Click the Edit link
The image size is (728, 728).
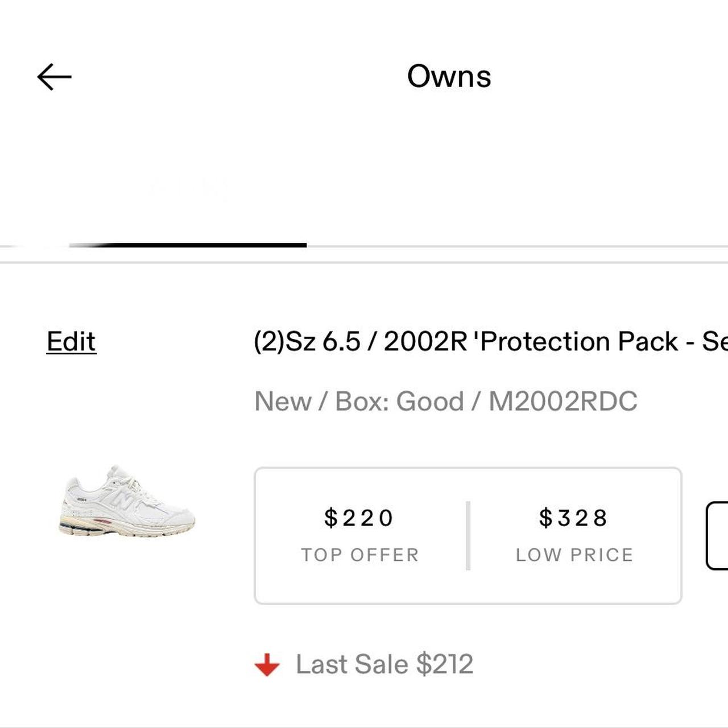tap(71, 342)
